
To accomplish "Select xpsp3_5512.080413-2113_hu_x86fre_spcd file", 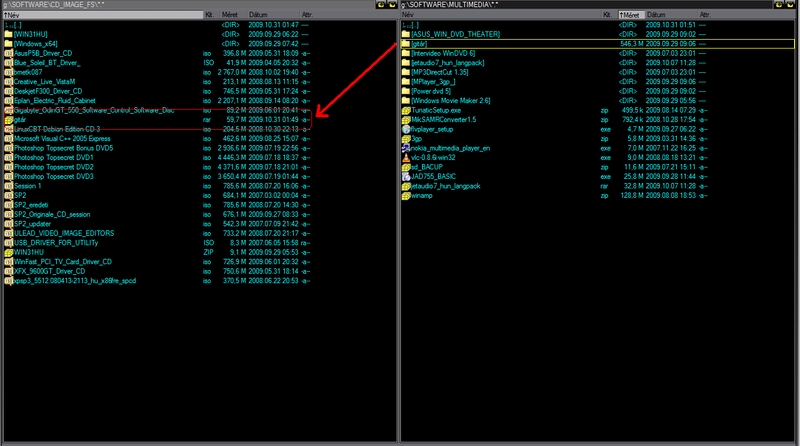I will (x=75, y=281).
